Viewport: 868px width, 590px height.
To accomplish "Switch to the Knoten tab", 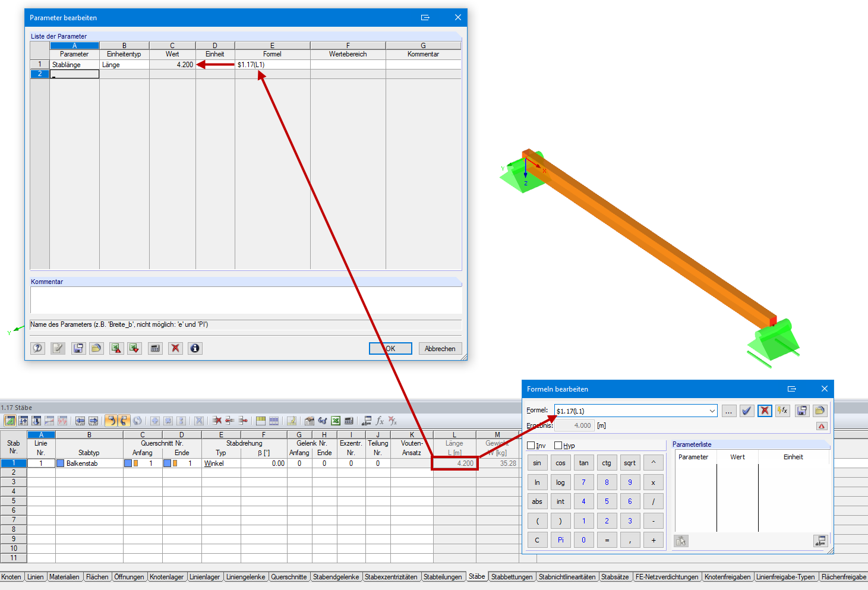I will 11,577.
